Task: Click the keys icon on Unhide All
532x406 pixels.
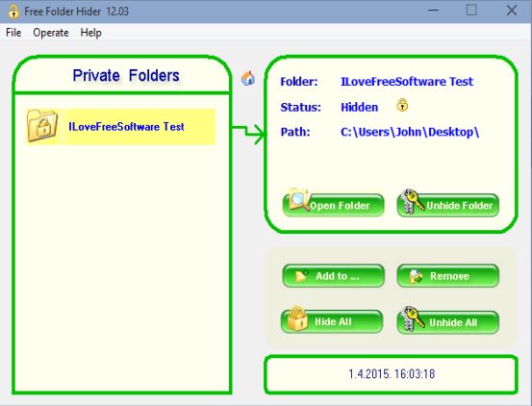Action: click(x=412, y=318)
